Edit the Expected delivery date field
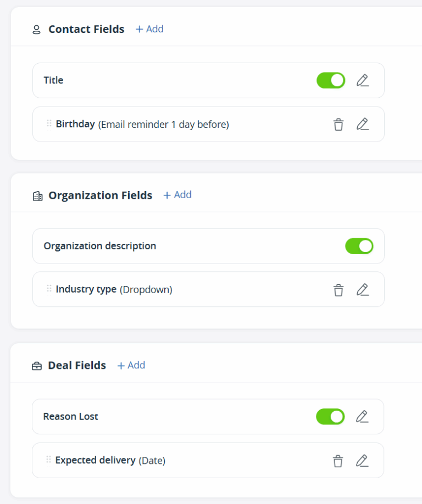Image resolution: width=422 pixels, height=504 pixels. click(362, 460)
